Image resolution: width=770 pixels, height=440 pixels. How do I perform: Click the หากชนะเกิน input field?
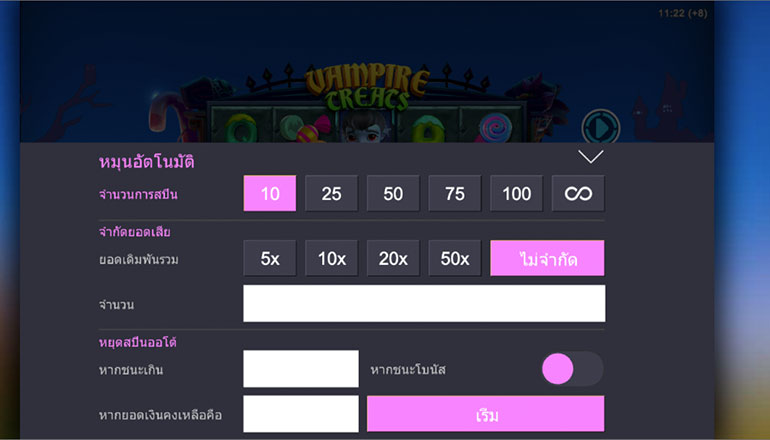tap(301, 369)
